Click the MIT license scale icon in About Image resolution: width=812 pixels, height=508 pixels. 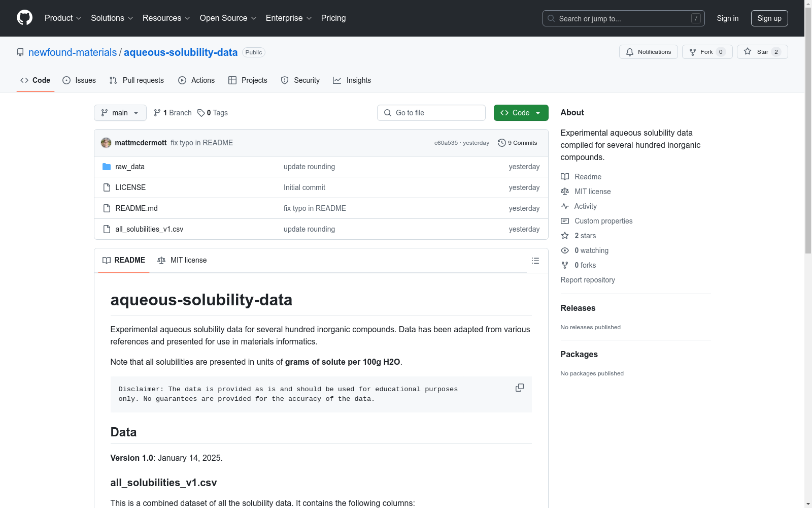tap(565, 192)
